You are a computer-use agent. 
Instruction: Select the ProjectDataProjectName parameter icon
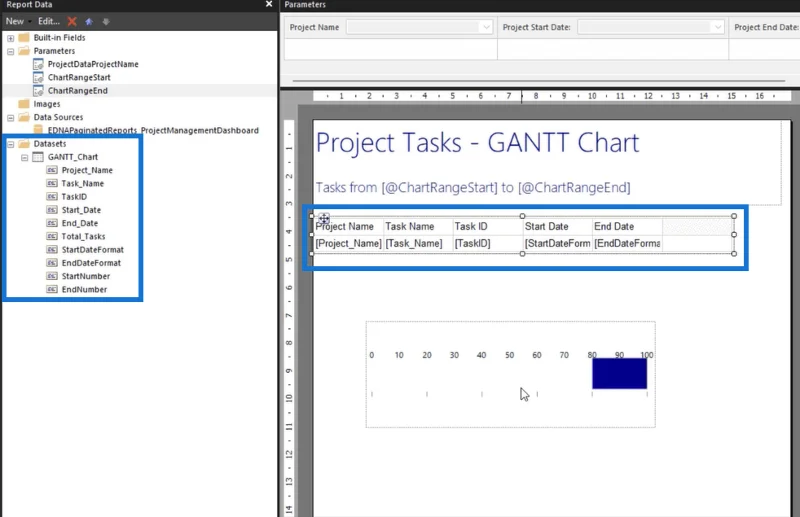tap(38, 64)
